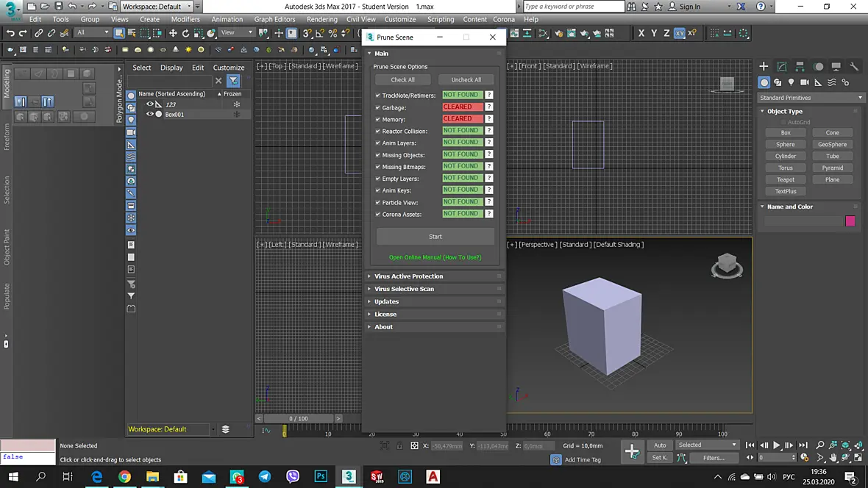Open the Modify panel tab
This screenshot has width=868, height=488.
coord(782,66)
